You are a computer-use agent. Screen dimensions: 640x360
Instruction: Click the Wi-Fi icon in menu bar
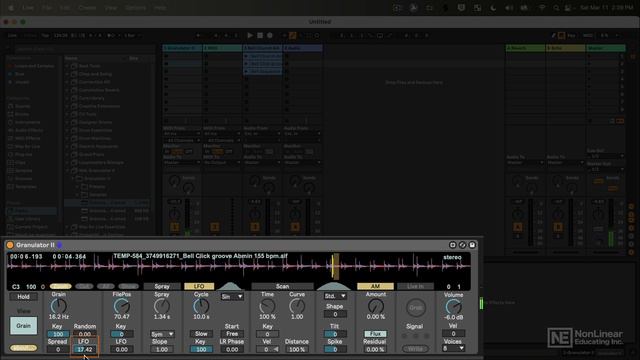click(542, 8)
